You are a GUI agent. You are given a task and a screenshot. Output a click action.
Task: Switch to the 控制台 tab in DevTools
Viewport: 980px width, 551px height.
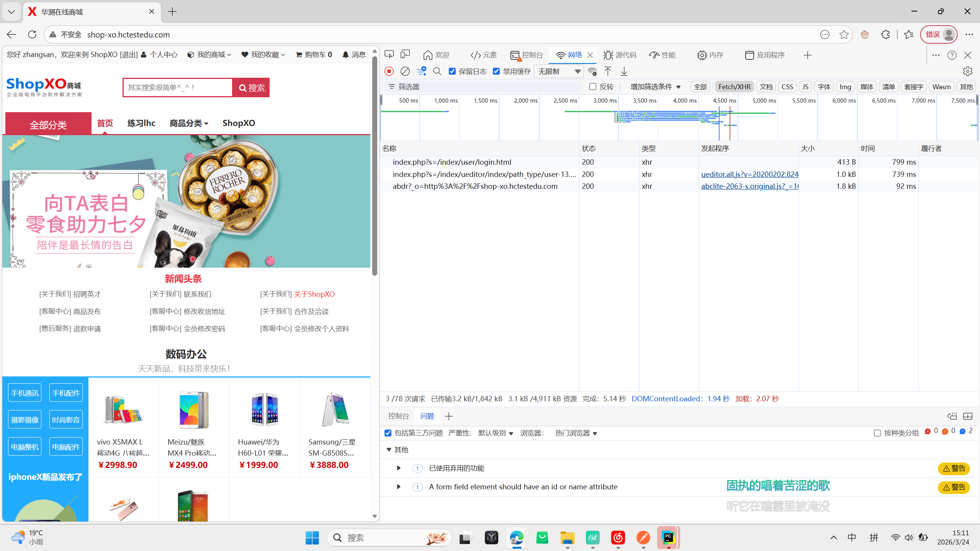[527, 55]
